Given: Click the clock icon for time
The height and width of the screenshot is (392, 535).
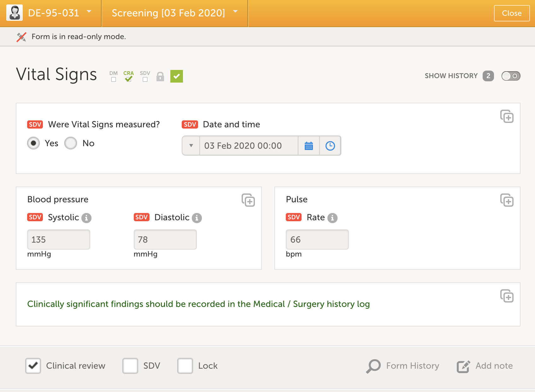Looking at the screenshot, I should tap(330, 146).
